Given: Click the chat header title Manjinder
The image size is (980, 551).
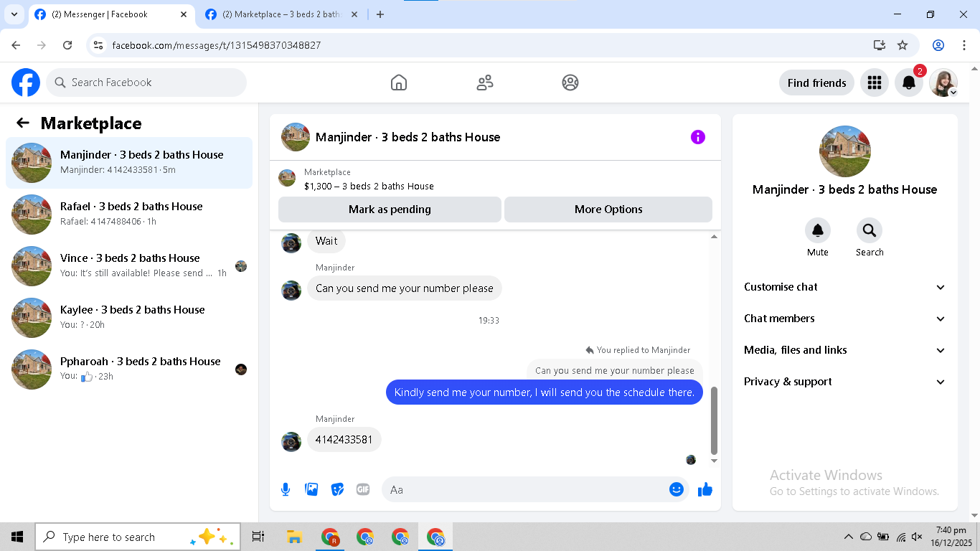Looking at the screenshot, I should point(407,137).
